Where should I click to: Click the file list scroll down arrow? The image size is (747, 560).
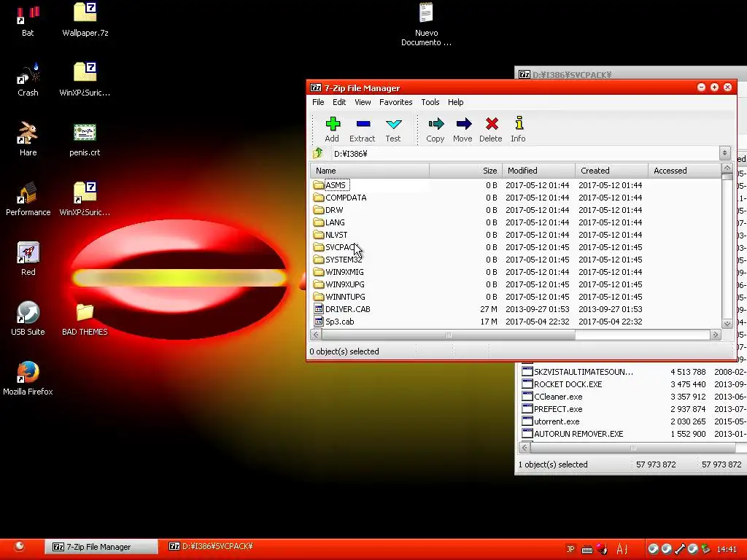pos(727,323)
